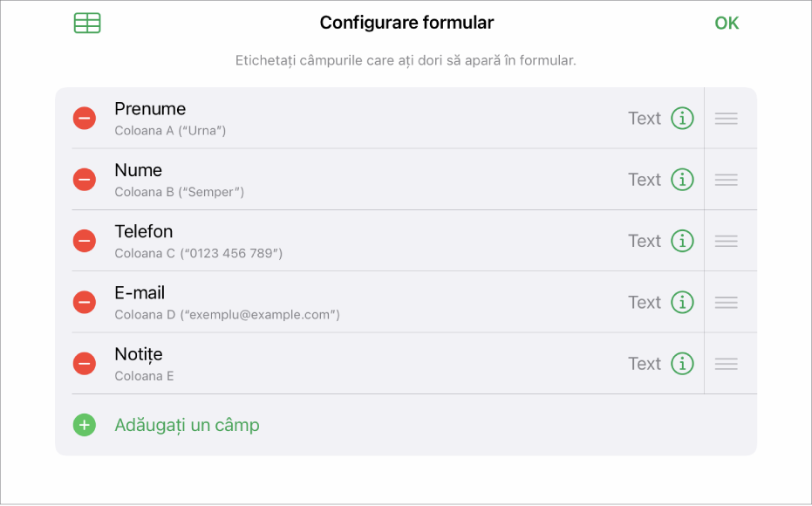Open info details for the Nume field
The width and height of the screenshot is (812, 506).
pos(683,179)
